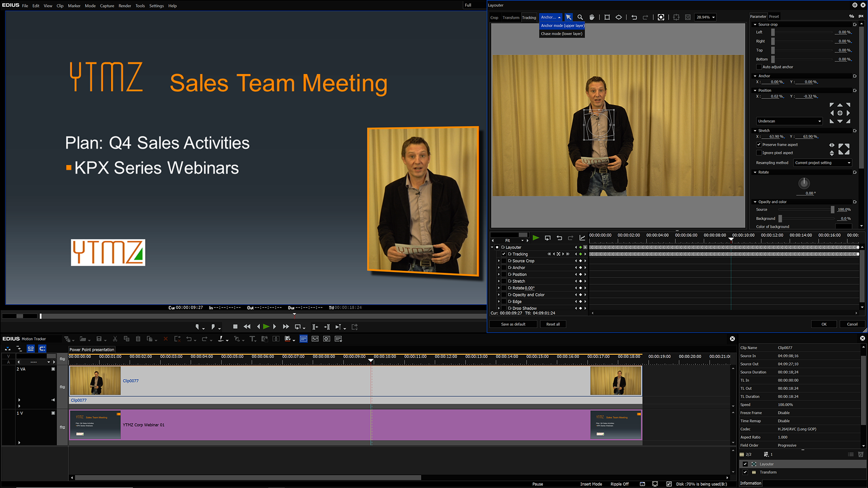Click the fast forward button in the player
The image size is (868, 488).
click(x=286, y=327)
